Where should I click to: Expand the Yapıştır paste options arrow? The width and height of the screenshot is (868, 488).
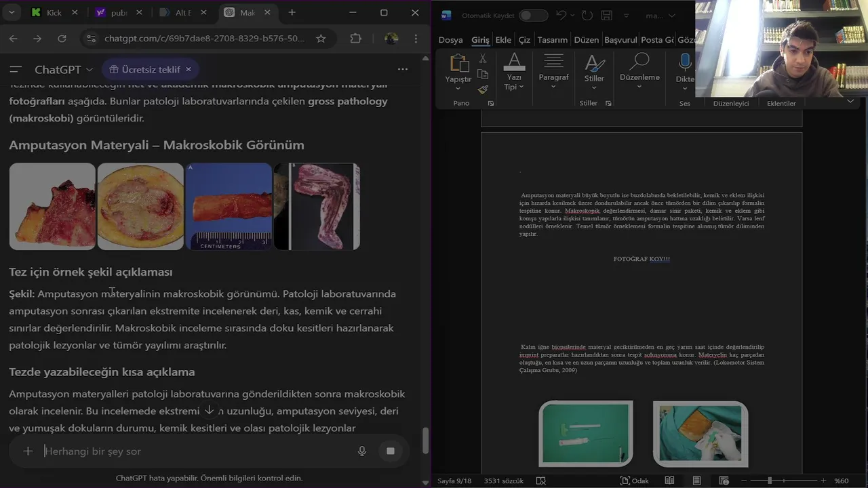(x=458, y=88)
